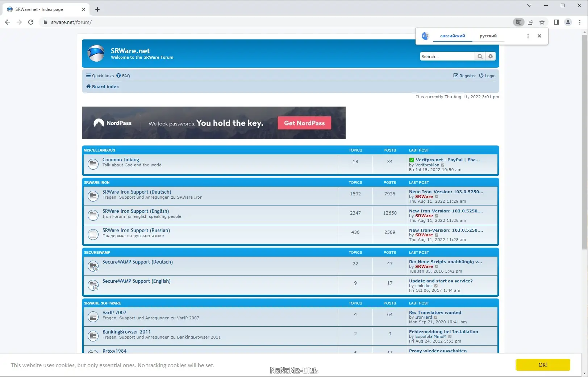Share this page via the share icon
This screenshot has height=377, width=588.
(x=530, y=22)
